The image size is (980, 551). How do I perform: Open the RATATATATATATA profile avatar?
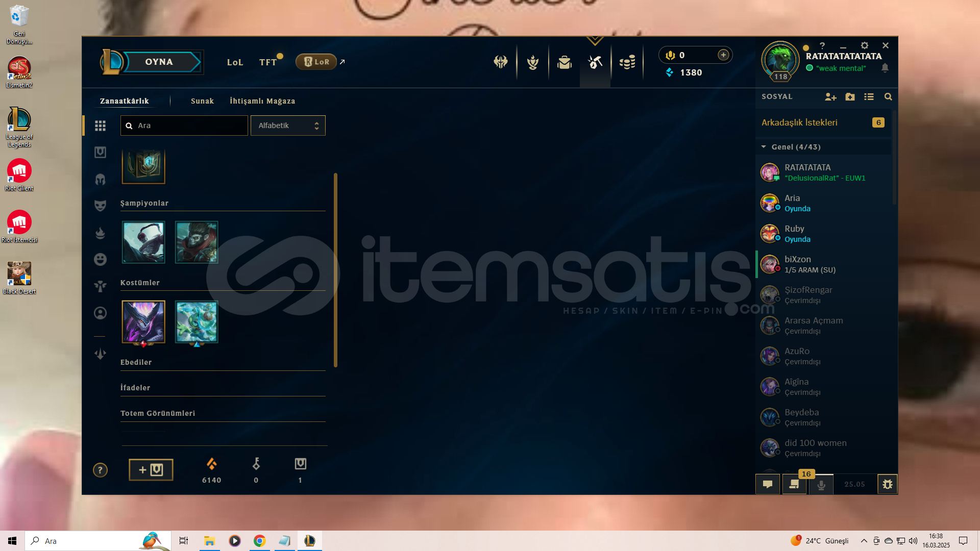tap(780, 60)
